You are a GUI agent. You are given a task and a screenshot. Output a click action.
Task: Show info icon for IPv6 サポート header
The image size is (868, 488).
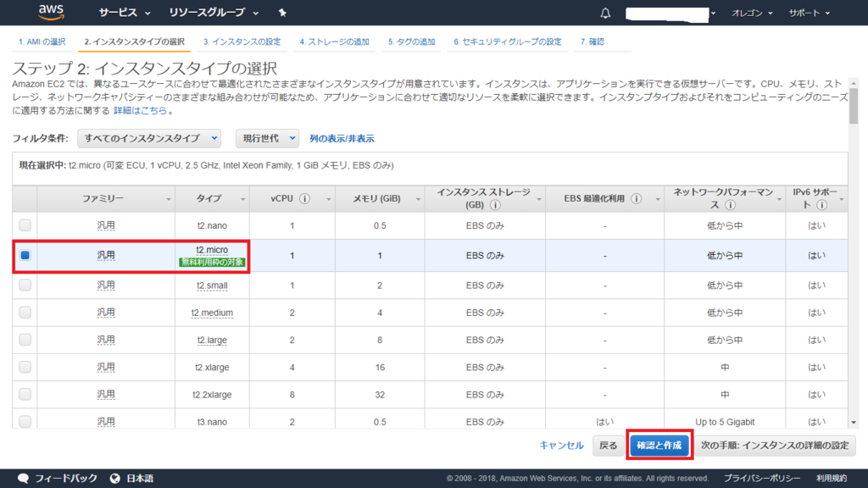[x=822, y=205]
